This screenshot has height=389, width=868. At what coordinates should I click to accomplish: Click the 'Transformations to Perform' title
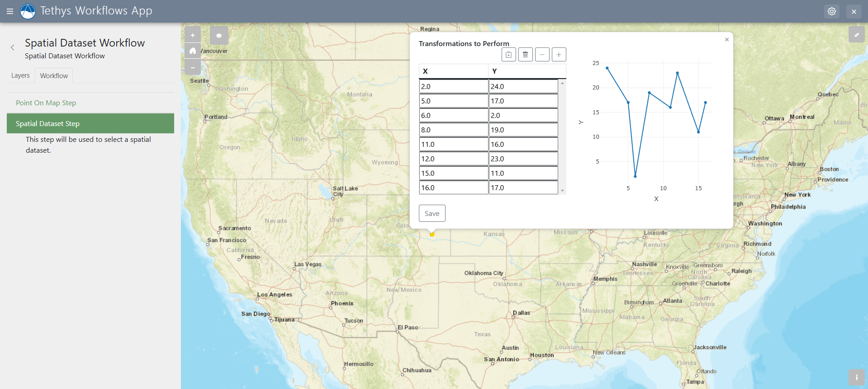[x=464, y=43]
